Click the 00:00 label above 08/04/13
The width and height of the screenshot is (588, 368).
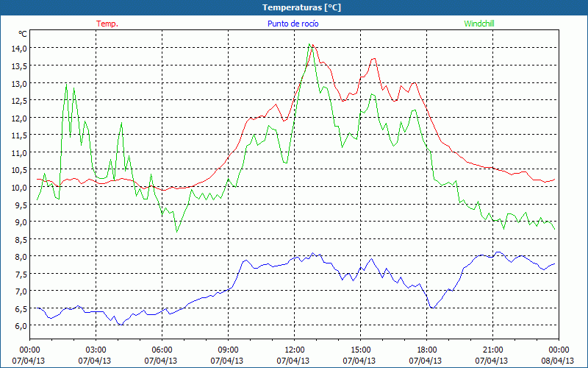click(x=559, y=350)
